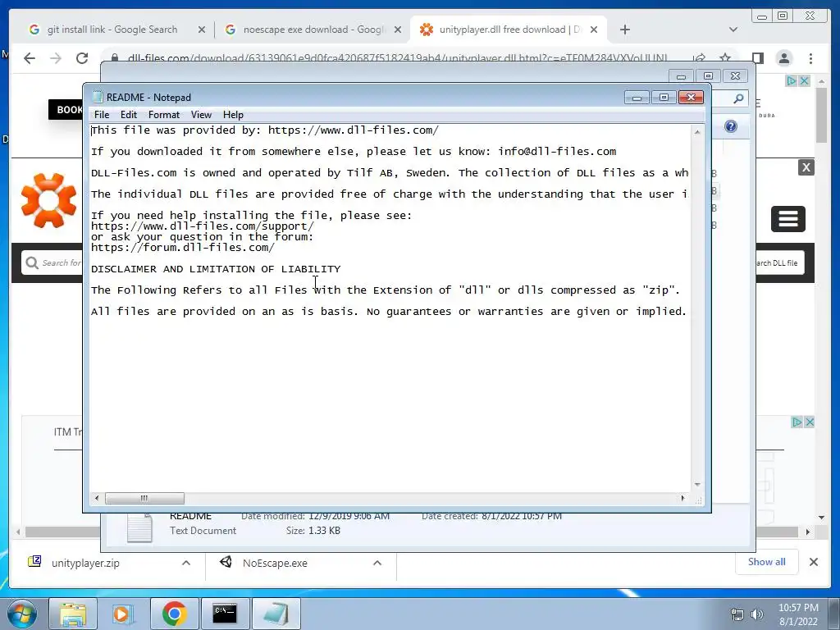
Task: Click Show all downloads
Action: click(x=766, y=561)
